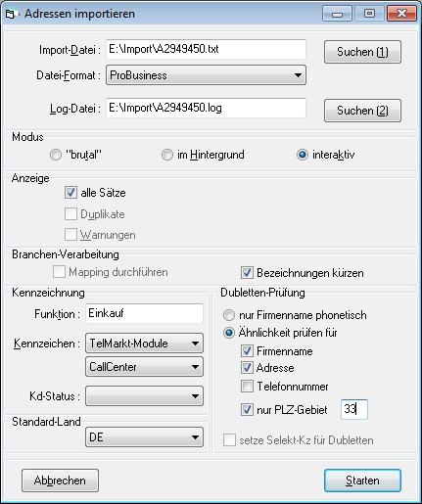Cancel the import with Abbrechen
422x504 pixels.
(60, 481)
